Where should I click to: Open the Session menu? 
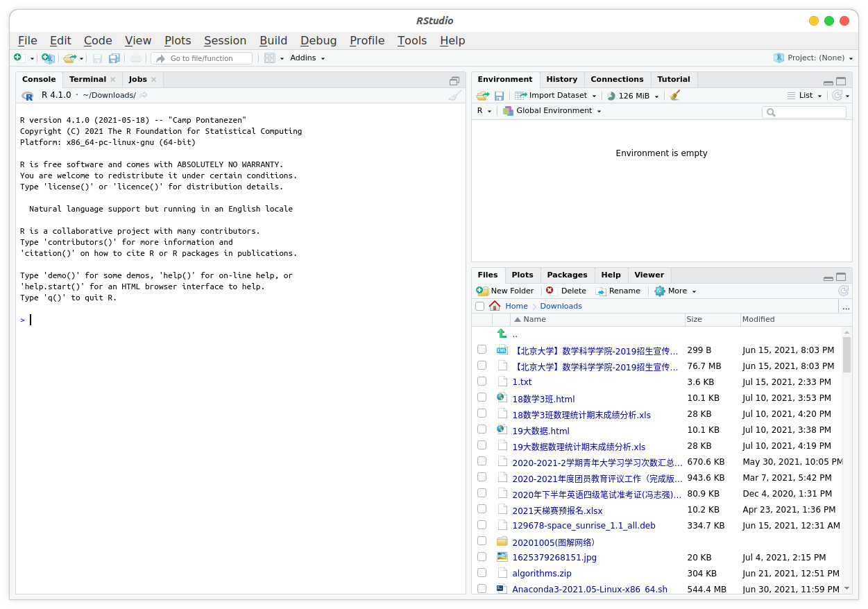pyautogui.click(x=225, y=40)
